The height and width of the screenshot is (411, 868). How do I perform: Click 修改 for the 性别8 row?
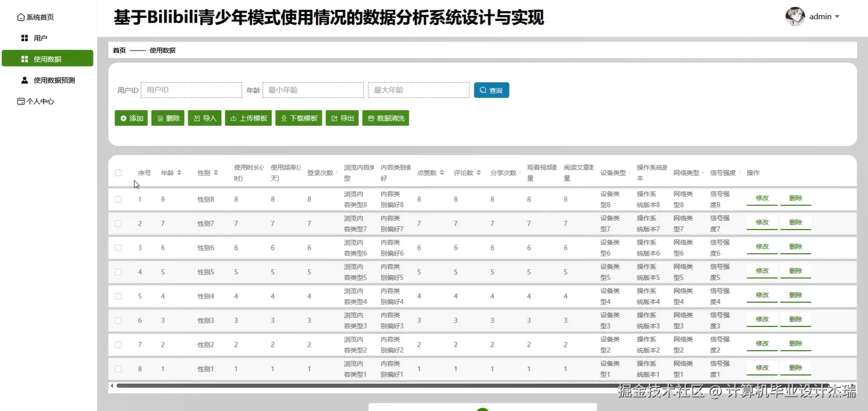(762, 198)
